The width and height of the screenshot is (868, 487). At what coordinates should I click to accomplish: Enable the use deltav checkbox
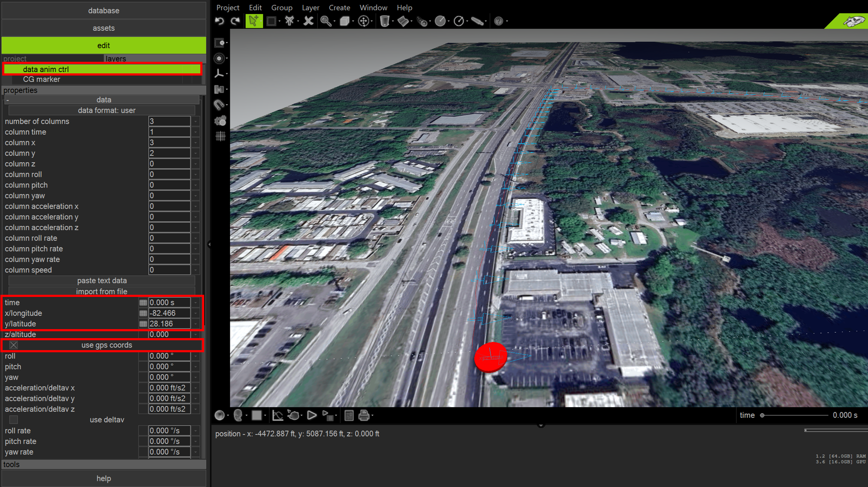click(x=14, y=420)
